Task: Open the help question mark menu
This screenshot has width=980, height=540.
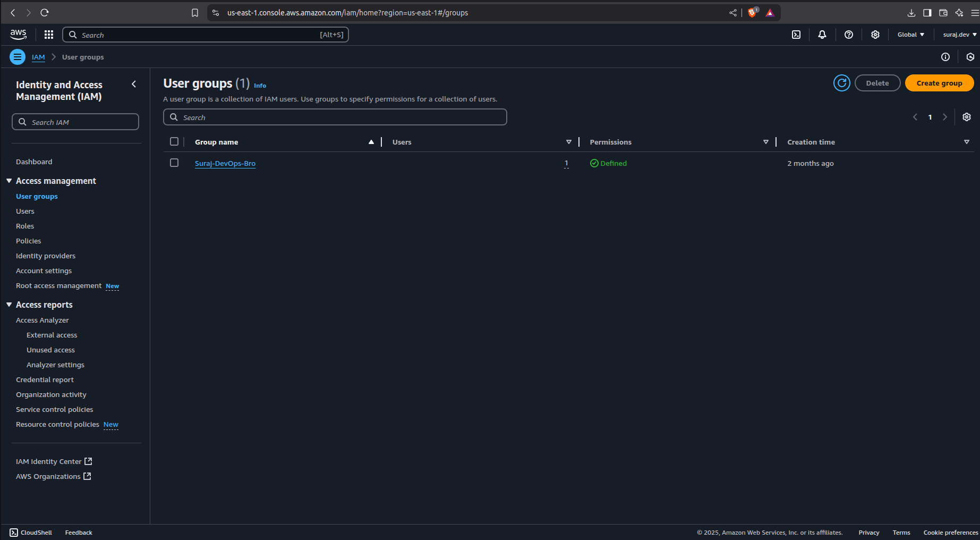Action: click(x=849, y=35)
